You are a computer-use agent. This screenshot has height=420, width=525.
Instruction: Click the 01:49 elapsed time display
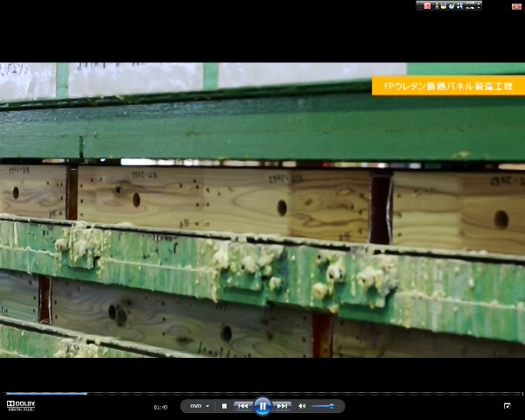[161, 407]
